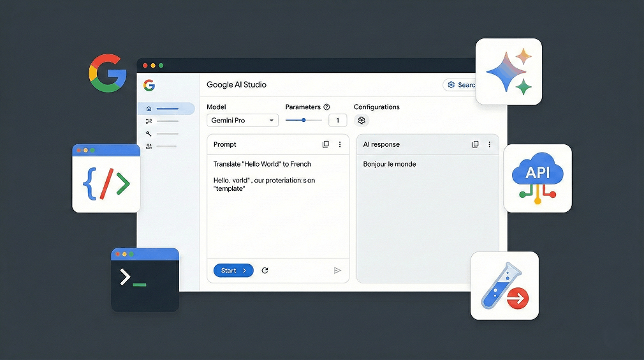Click the Gemini sparkle card
Screen dimensions: 644x360
[x=508, y=71]
